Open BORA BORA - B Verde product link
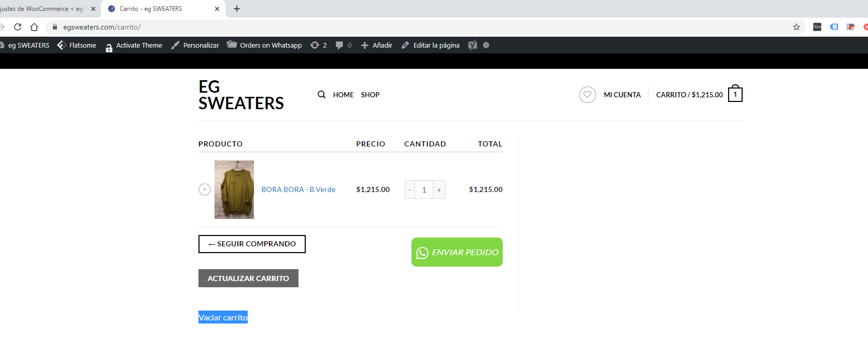 (298, 189)
